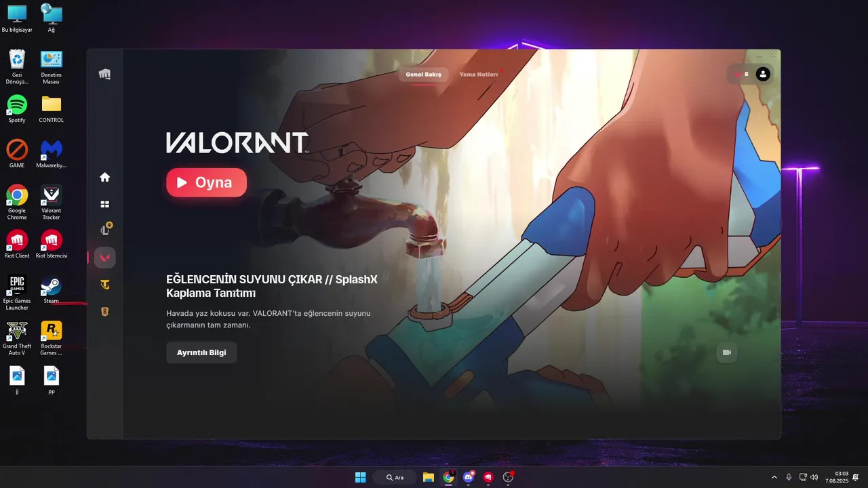The width and height of the screenshot is (868, 488).
Task: Switch to the Yama Notları tab
Action: coord(479,74)
